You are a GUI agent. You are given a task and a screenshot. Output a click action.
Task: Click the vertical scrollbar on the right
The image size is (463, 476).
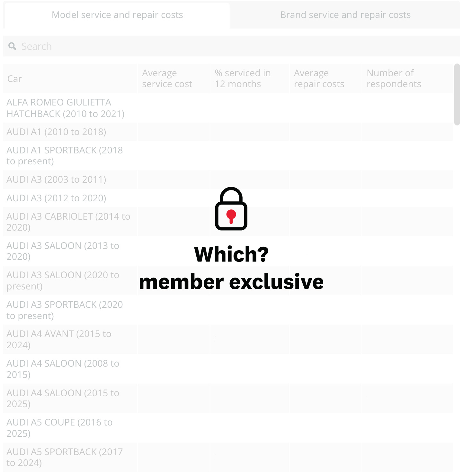(458, 93)
